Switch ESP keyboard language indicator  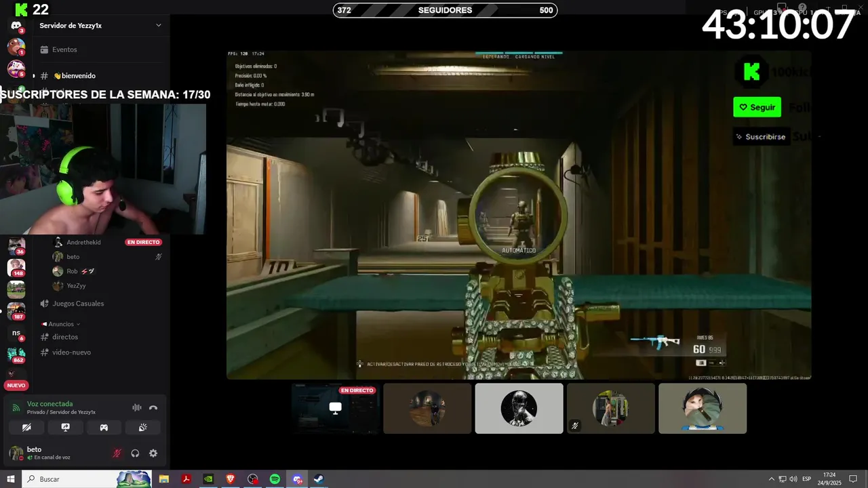pyautogui.click(x=807, y=479)
